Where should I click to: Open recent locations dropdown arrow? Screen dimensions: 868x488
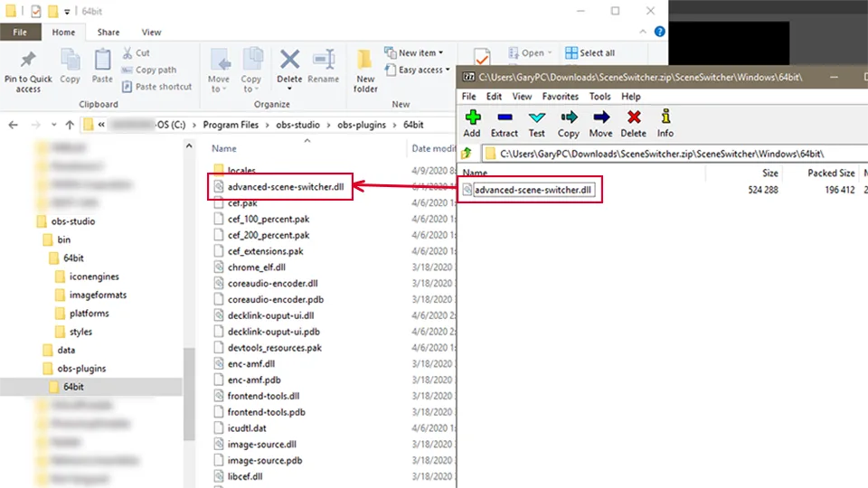[53, 125]
